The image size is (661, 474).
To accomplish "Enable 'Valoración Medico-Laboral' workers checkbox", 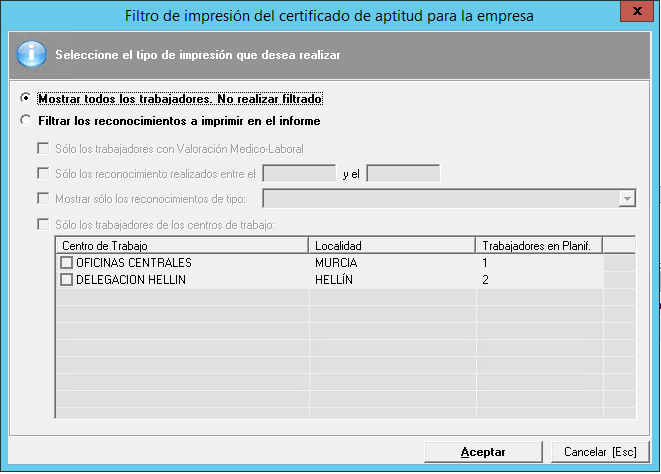I will coord(43,149).
